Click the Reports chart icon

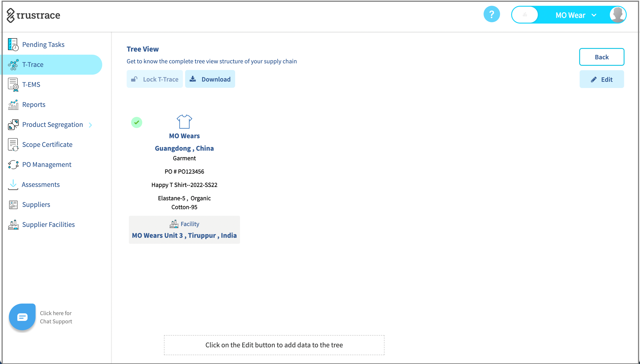[x=13, y=104]
